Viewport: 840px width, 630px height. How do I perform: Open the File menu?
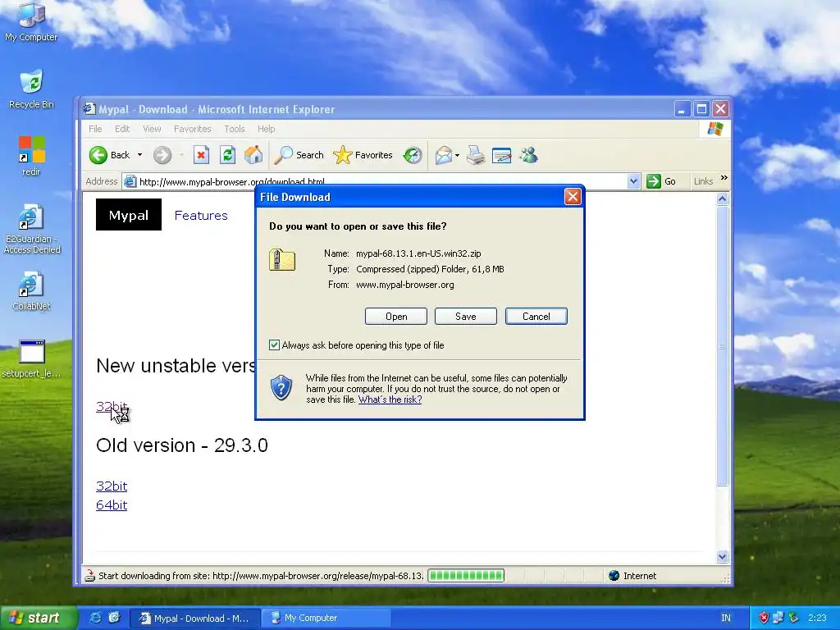[x=95, y=129]
